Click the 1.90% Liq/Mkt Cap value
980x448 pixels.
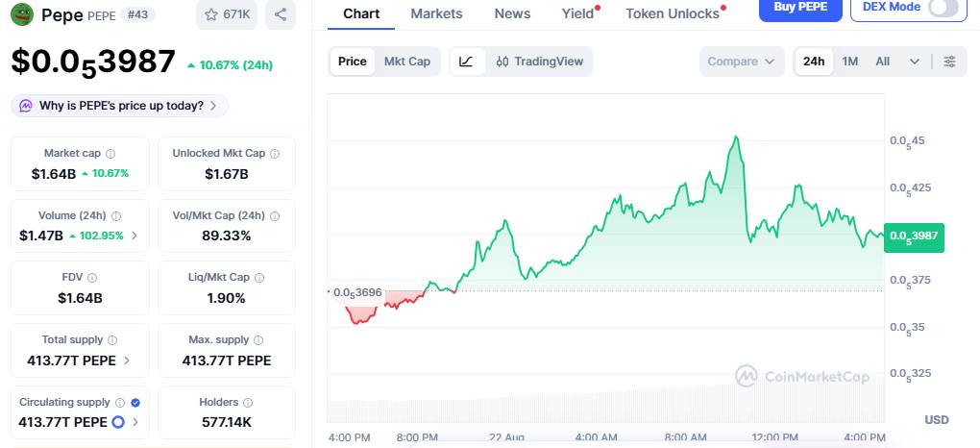[226, 298]
